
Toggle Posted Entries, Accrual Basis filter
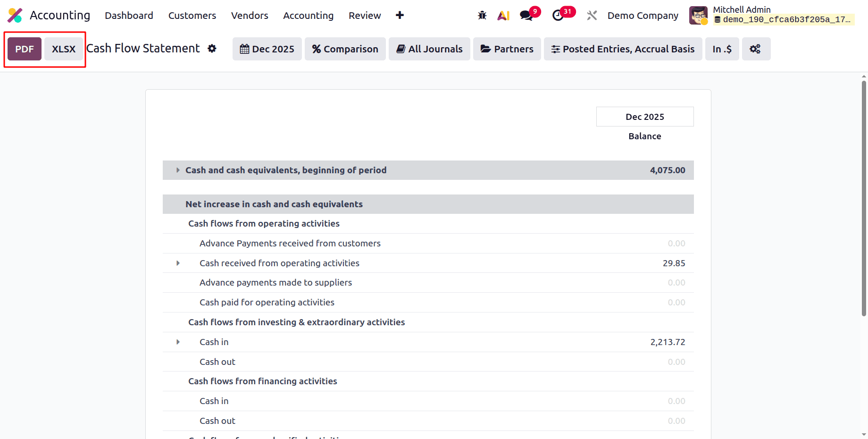[x=623, y=49]
